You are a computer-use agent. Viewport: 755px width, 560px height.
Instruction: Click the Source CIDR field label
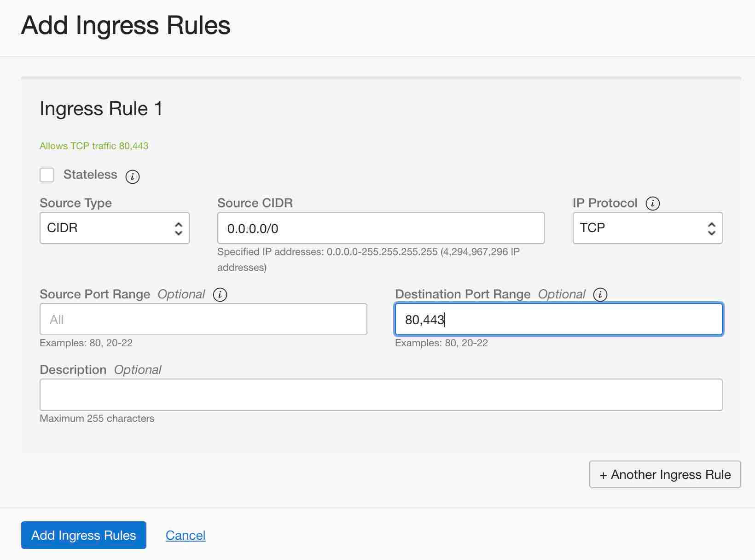click(x=255, y=203)
